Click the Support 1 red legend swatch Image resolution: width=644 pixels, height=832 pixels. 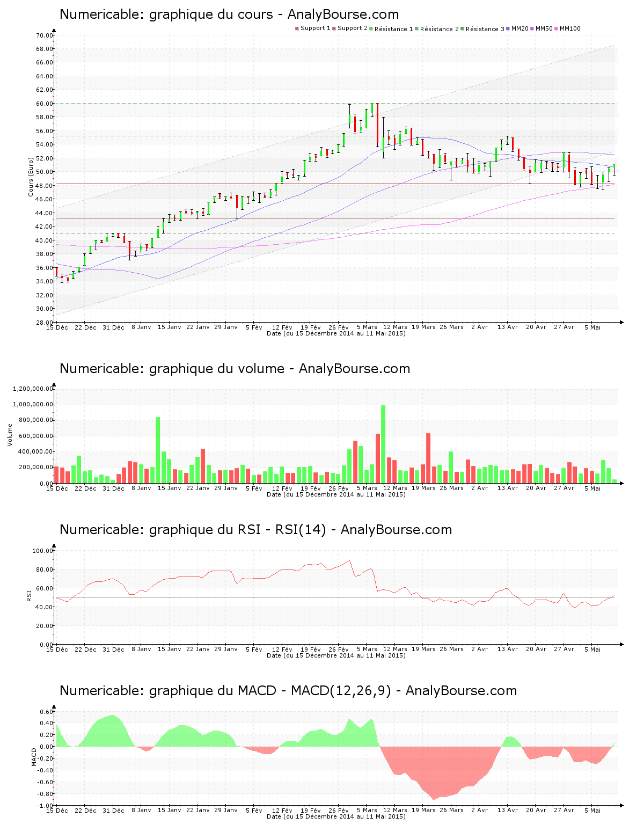[x=297, y=28]
